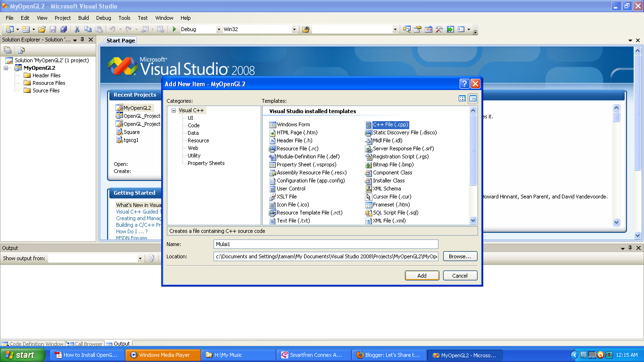Click the Name input field containing Mulai1
Viewport: 644px width, 362px height.
326,244
